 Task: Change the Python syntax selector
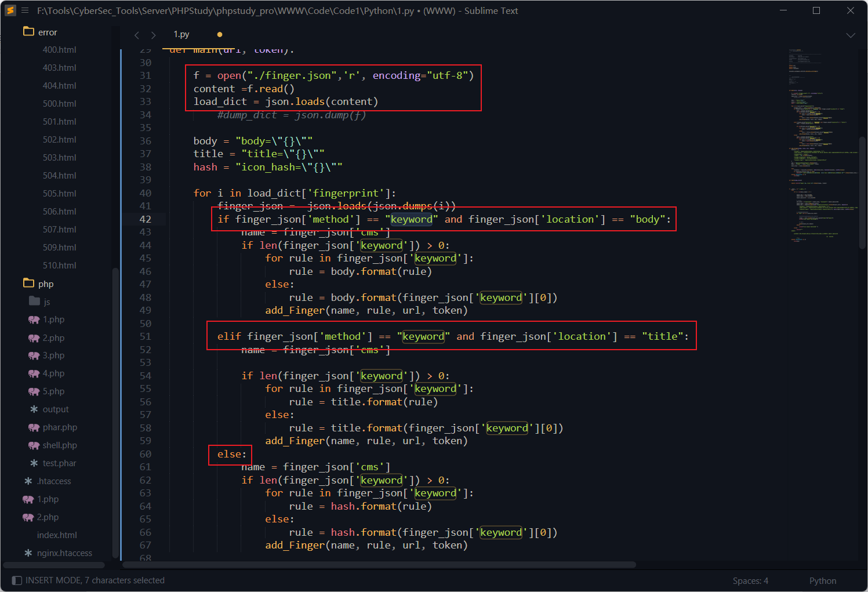coord(822,581)
